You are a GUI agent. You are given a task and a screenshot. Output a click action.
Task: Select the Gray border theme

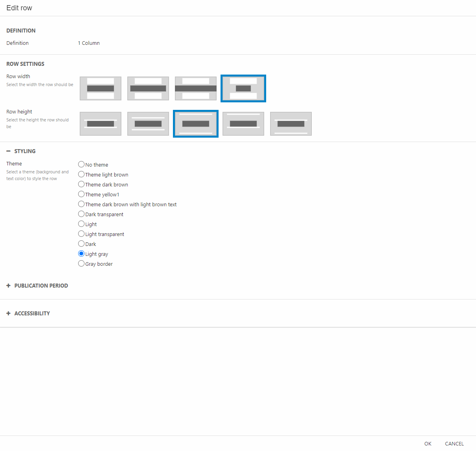click(x=81, y=263)
